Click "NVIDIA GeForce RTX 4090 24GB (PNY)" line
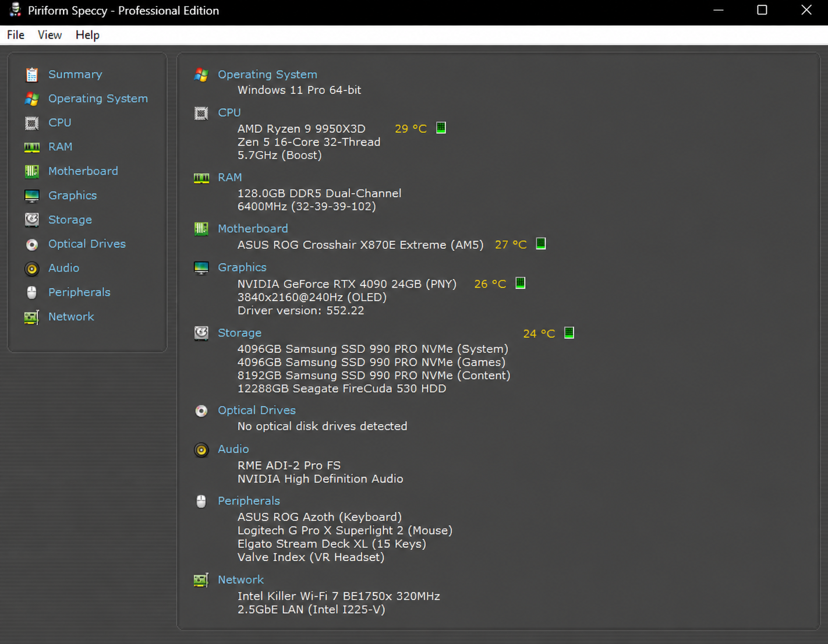The image size is (828, 644). [x=347, y=284]
